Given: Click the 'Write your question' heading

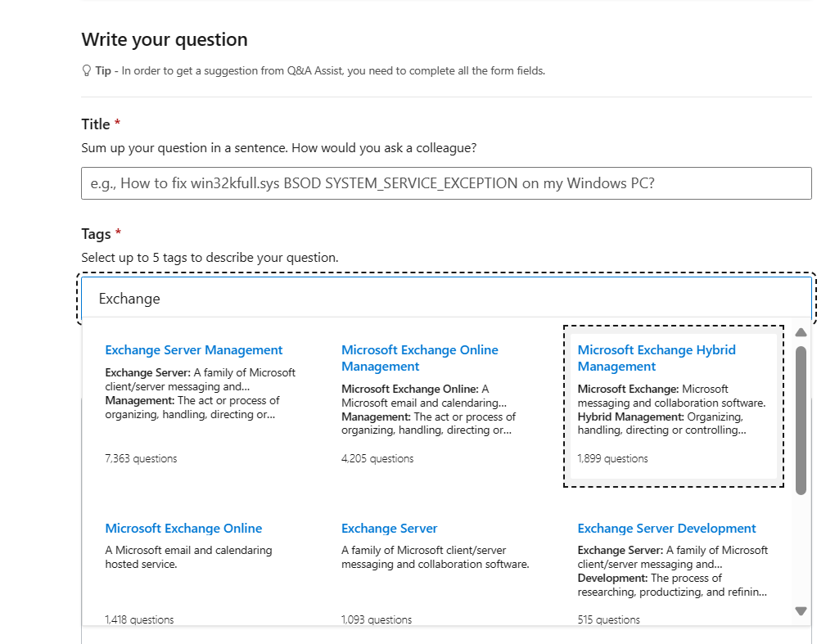Looking at the screenshot, I should (165, 39).
